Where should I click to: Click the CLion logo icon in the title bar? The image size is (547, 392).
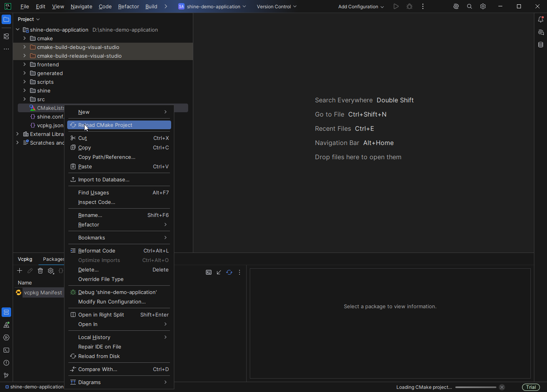[8, 6]
